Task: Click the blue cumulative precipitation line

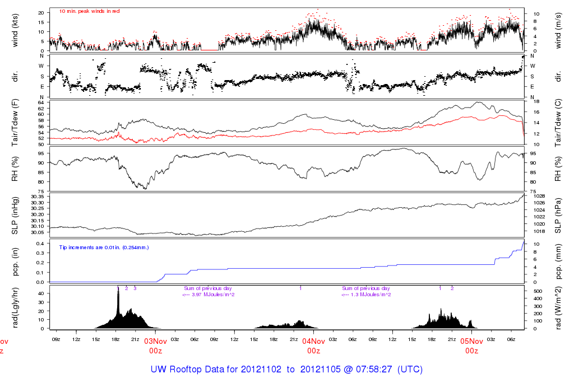Action: (x=286, y=268)
